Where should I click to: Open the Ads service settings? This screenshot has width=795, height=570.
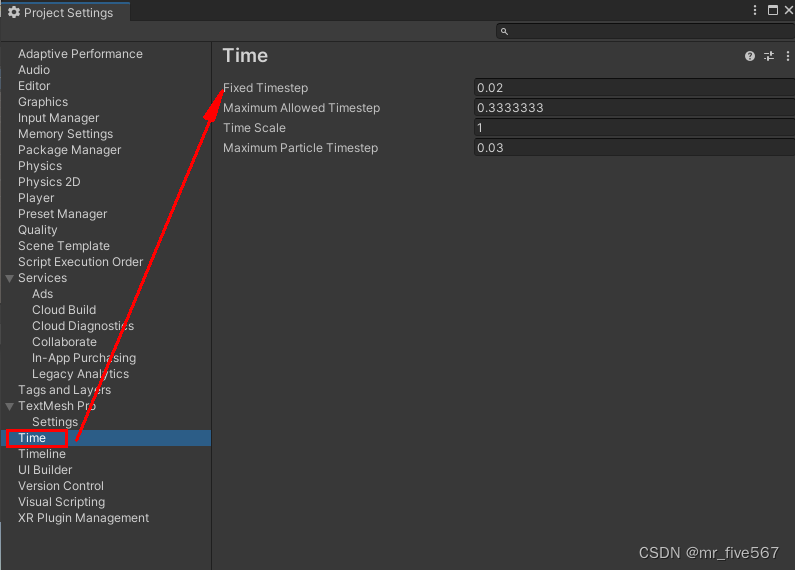tap(43, 294)
